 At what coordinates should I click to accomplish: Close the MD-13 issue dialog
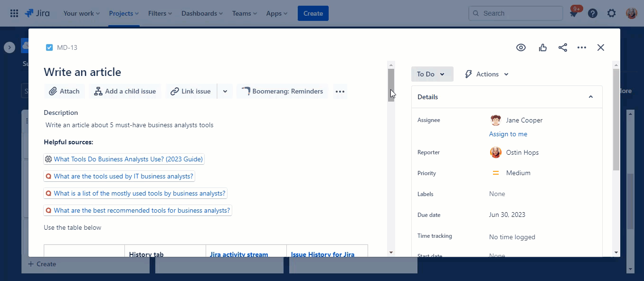point(601,47)
